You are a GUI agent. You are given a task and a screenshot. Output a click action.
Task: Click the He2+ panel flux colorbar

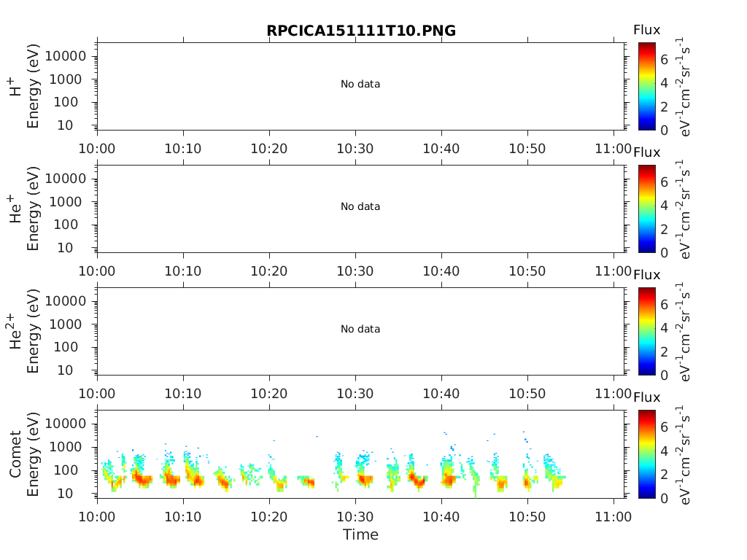point(647,331)
